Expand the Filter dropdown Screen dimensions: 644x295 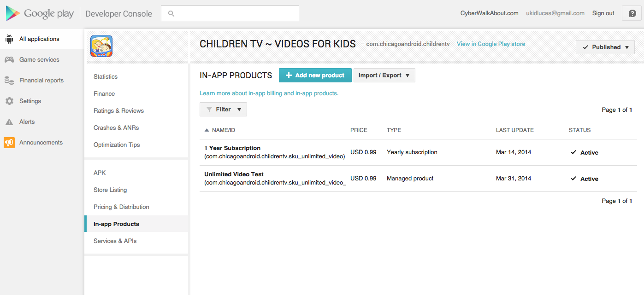pyautogui.click(x=223, y=110)
